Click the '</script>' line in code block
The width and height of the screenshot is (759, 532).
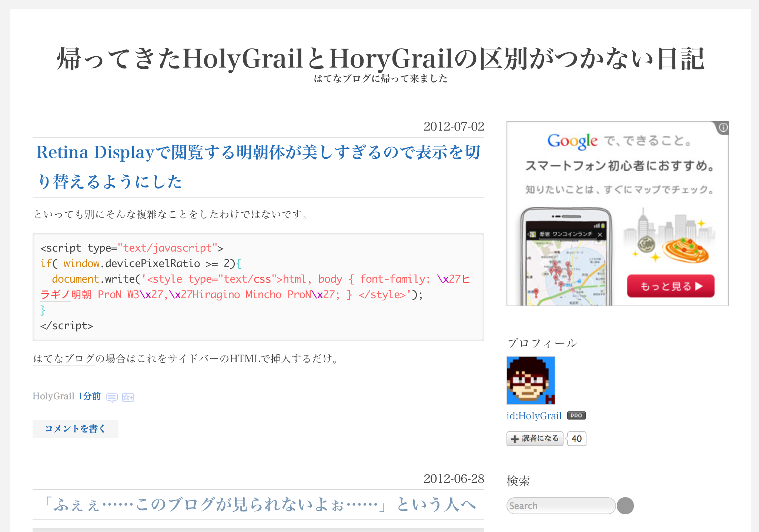click(67, 326)
